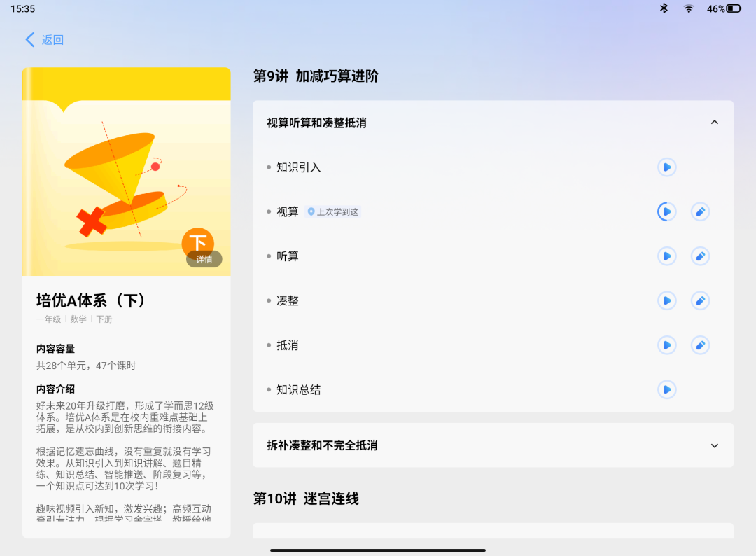Open the 抵消 practice pencil icon
This screenshot has width=756, height=556.
tap(700, 345)
